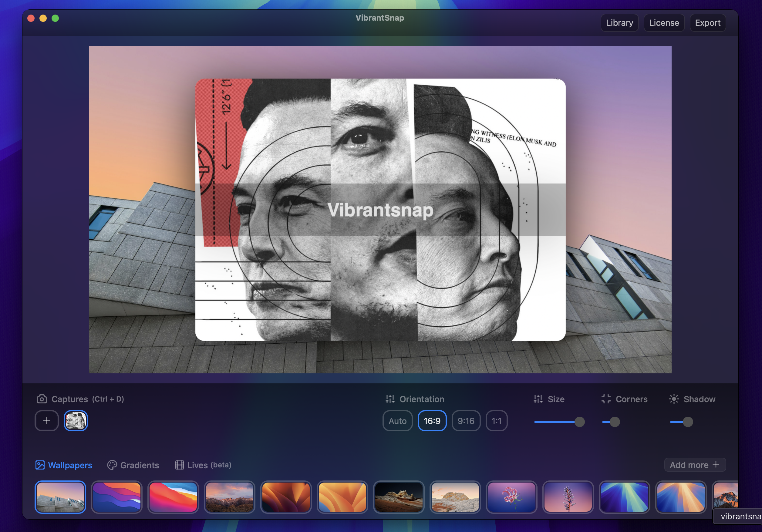Click the Size slider handle
Screen dimensions: 762x532
(x=579, y=422)
